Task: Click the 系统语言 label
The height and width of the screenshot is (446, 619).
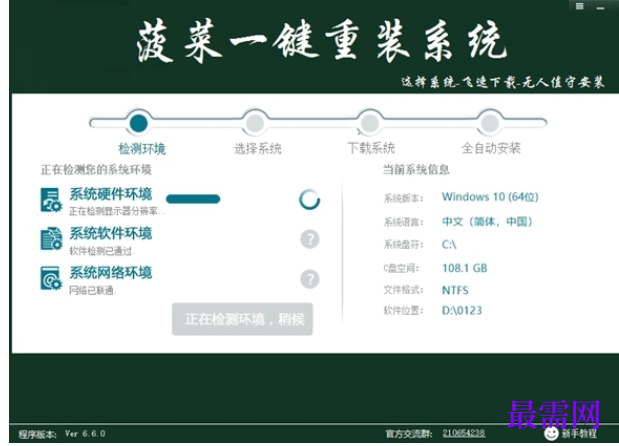Action: [x=403, y=223]
